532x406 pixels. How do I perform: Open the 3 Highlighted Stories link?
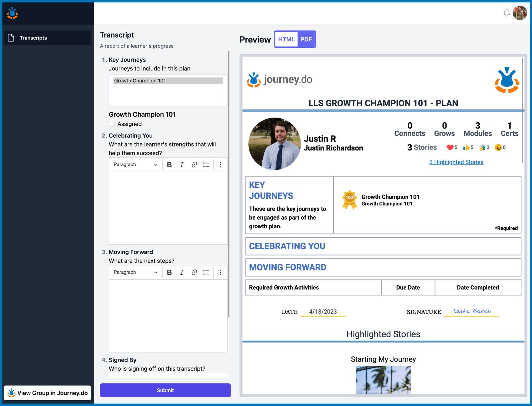click(456, 162)
